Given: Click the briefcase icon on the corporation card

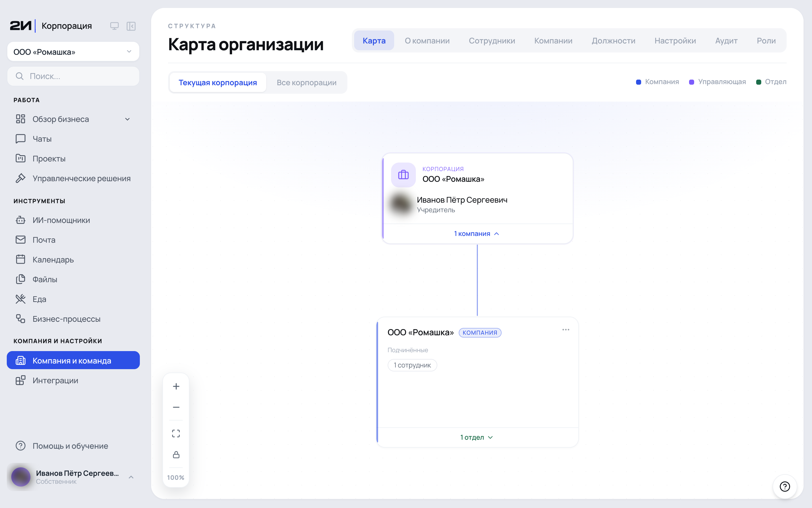Looking at the screenshot, I should tap(403, 175).
